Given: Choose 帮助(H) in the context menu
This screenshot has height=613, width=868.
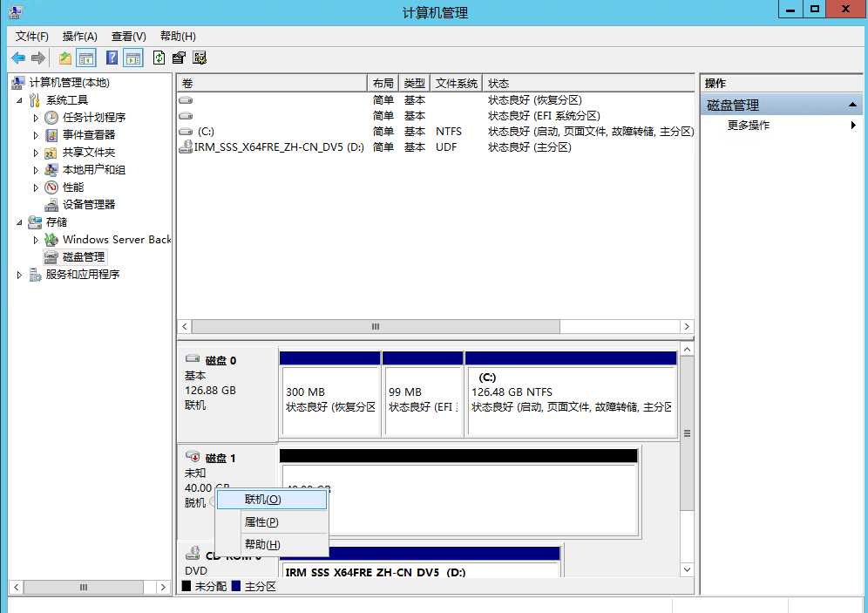Looking at the screenshot, I should click(271, 544).
